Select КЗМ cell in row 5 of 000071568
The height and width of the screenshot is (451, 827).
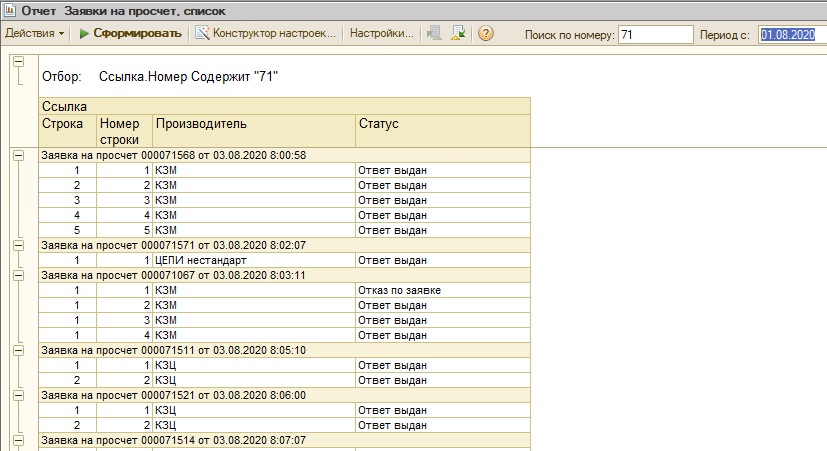(x=254, y=230)
